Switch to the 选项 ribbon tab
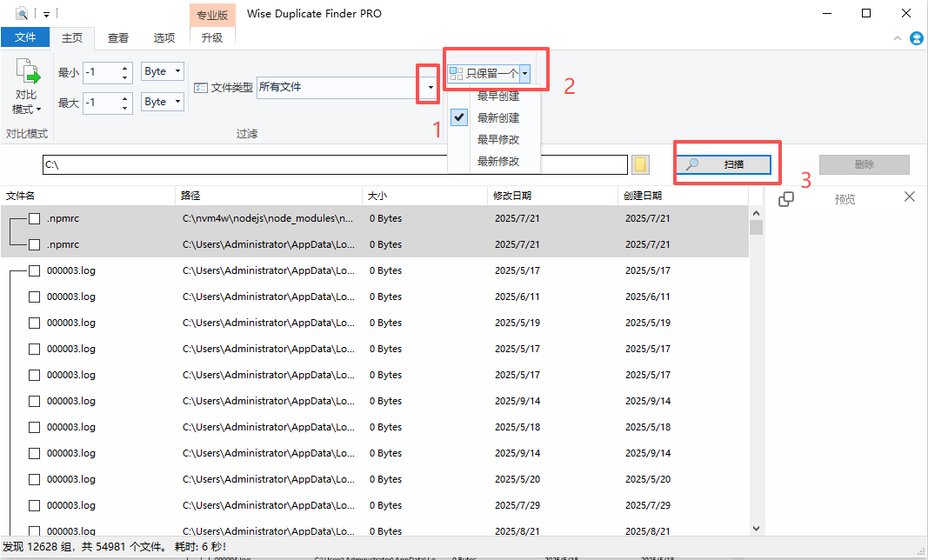The height and width of the screenshot is (560, 928). point(164,38)
